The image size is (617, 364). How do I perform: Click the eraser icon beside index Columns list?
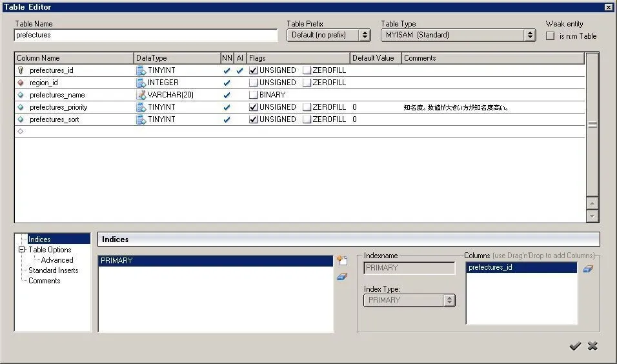point(587,268)
